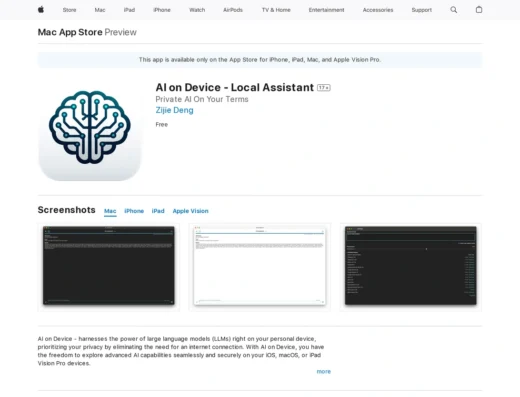Click the 'Screenshots' section heading

66,210
